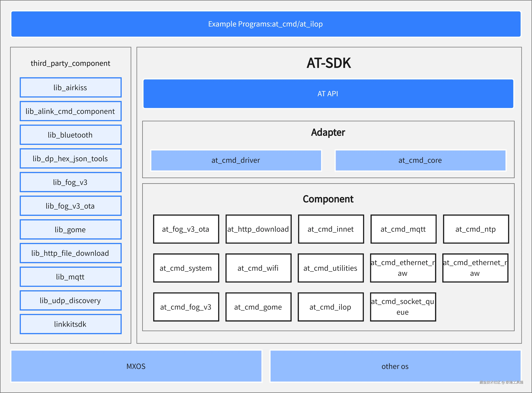Image resolution: width=532 pixels, height=393 pixels.
Task: Select the lib_alink_cmd_component box
Action: pos(71,111)
